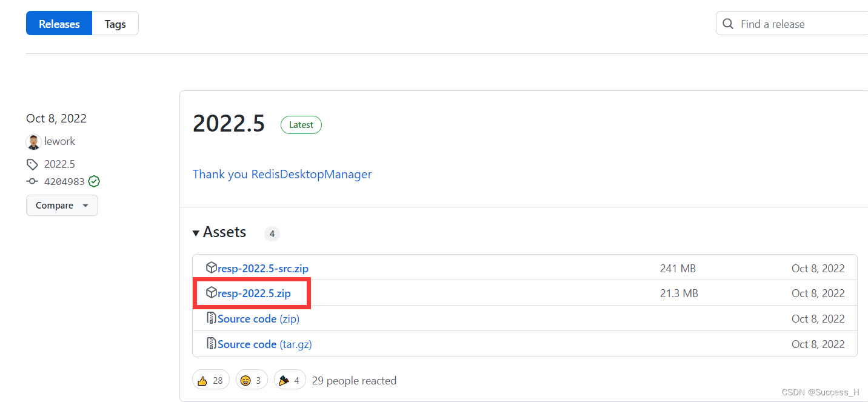The height and width of the screenshot is (402, 868).
Task: Open the Compare dropdown
Action: [x=62, y=206]
